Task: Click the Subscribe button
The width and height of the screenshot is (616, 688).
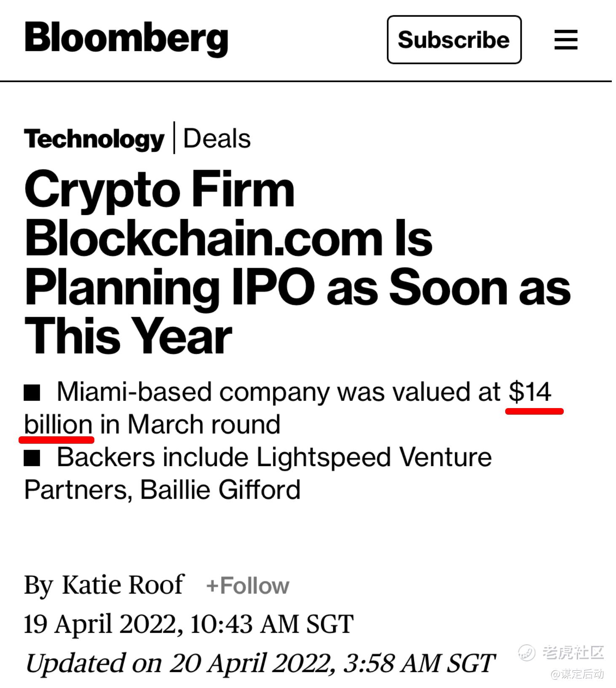Action: [x=454, y=40]
